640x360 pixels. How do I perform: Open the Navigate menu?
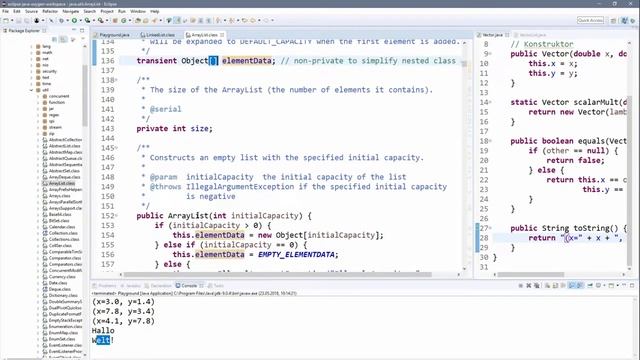(x=71, y=11)
